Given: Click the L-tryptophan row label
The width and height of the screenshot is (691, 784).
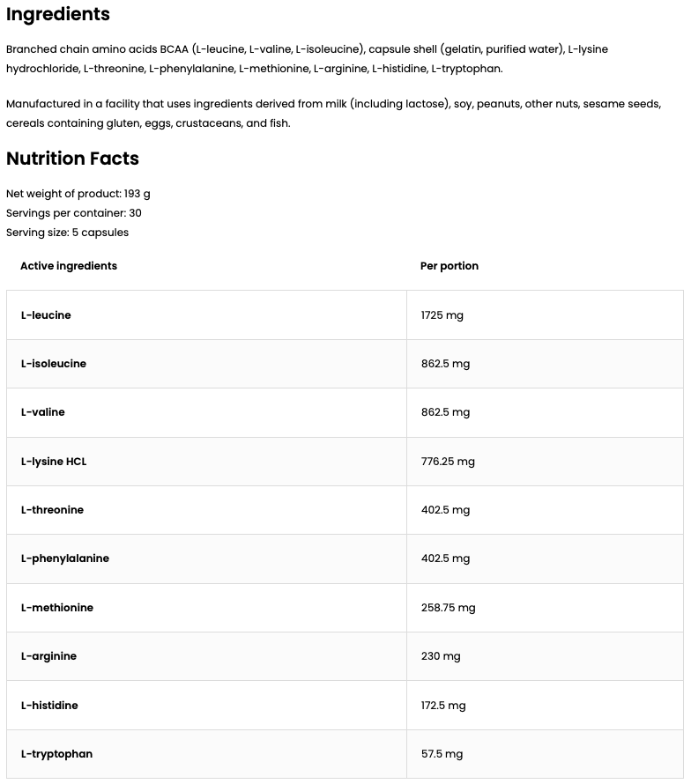Looking at the screenshot, I should [x=56, y=754].
